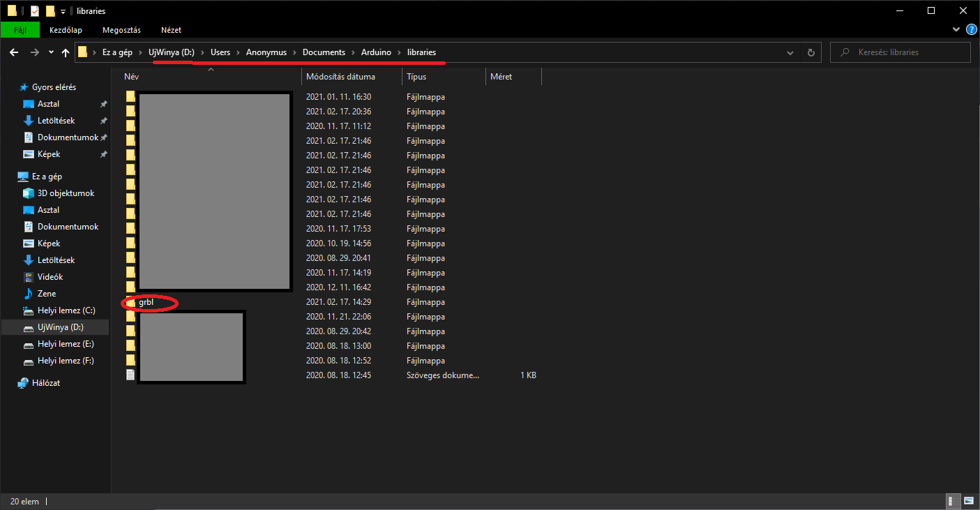Switch to details view icon

[951, 501]
